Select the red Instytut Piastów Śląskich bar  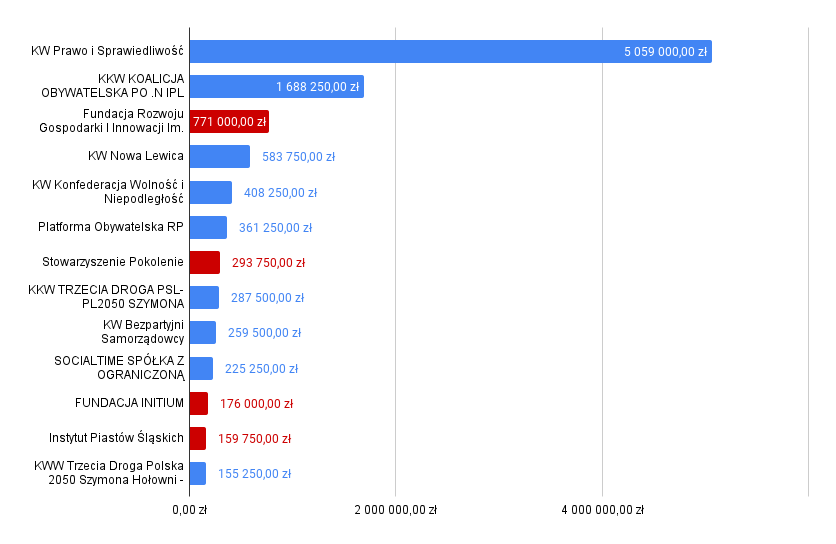tap(198, 438)
